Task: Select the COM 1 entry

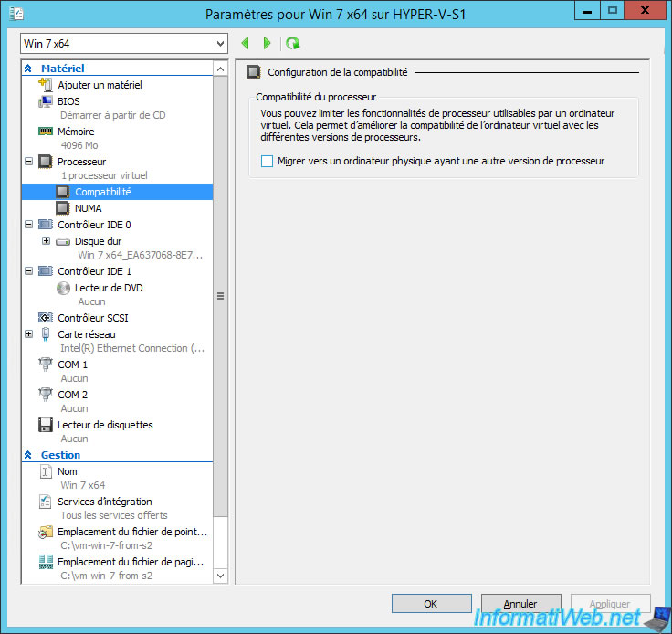Action: 72,365
